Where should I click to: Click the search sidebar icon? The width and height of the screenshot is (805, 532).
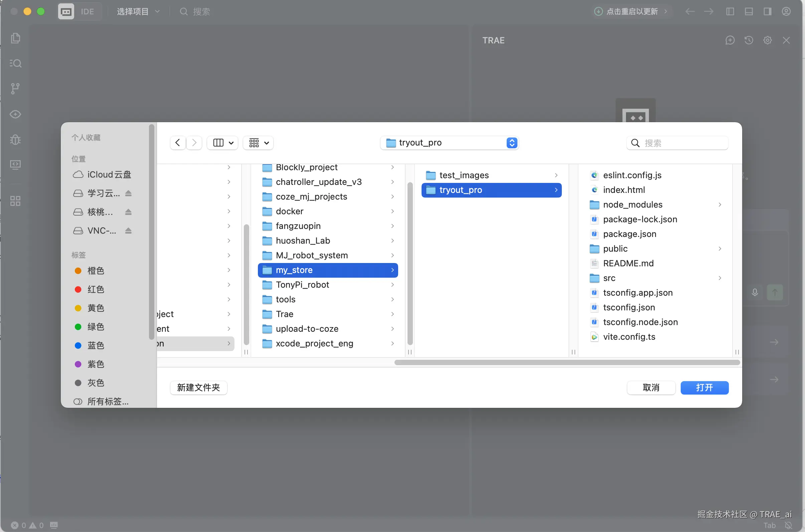[x=15, y=63]
